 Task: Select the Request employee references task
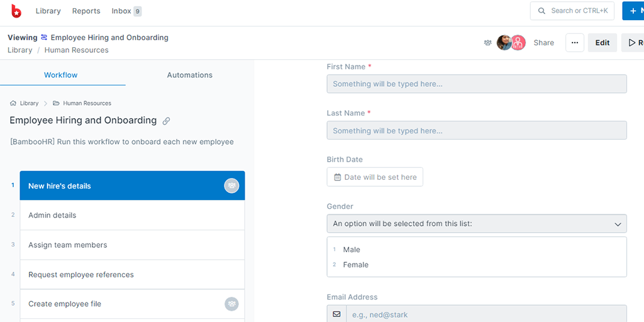(x=132, y=274)
